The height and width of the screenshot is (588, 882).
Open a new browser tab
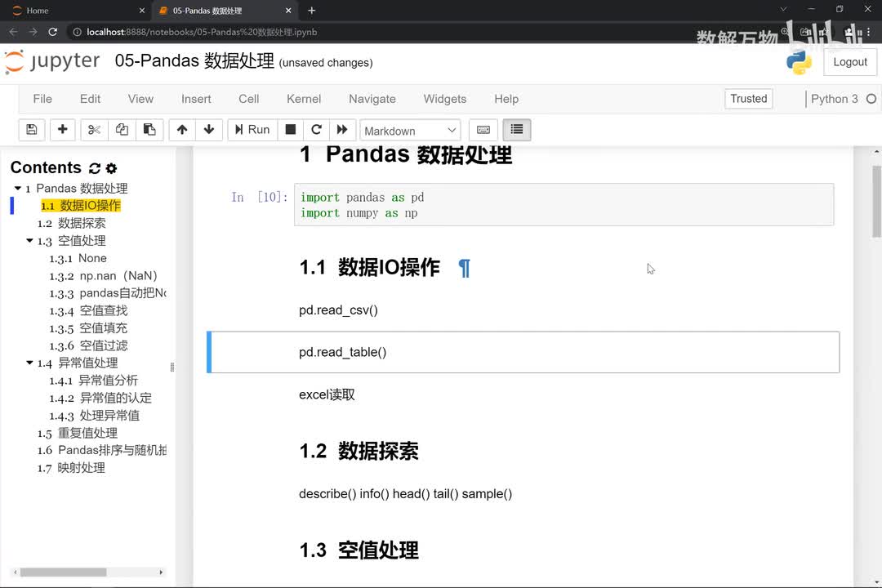click(x=312, y=11)
